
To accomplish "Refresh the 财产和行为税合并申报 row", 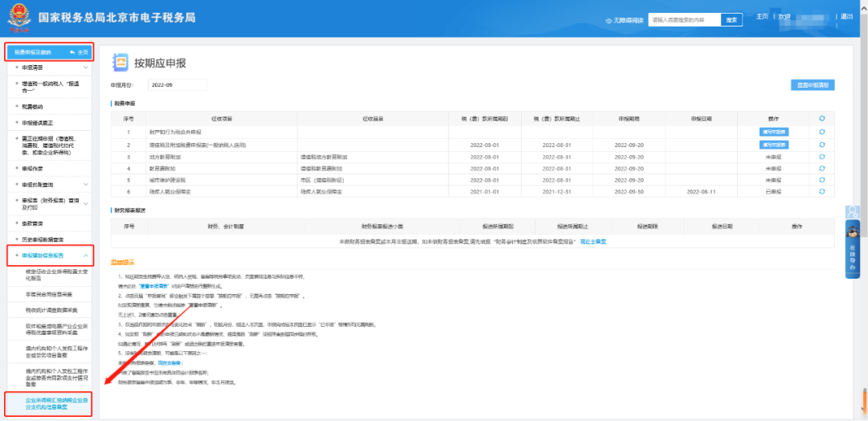I will click(821, 133).
